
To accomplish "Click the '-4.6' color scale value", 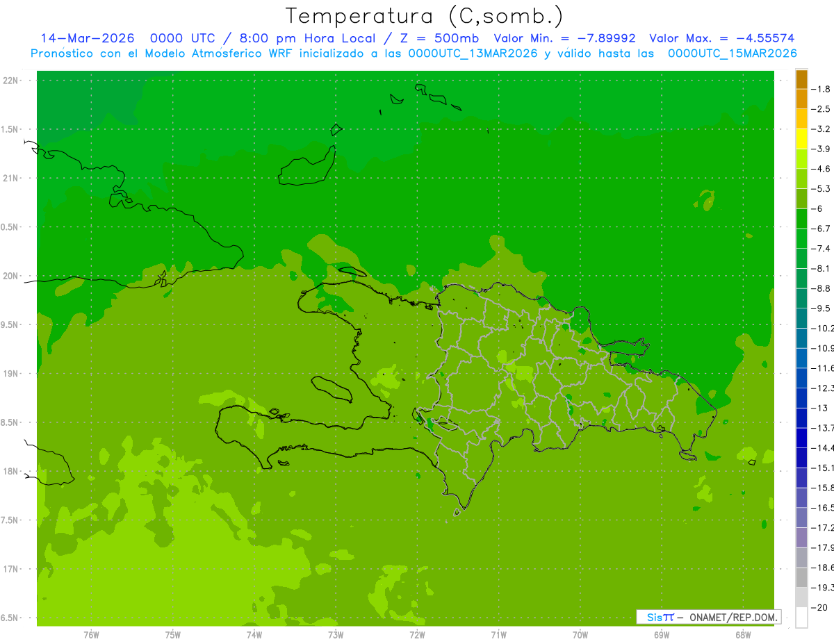I will (x=821, y=169).
